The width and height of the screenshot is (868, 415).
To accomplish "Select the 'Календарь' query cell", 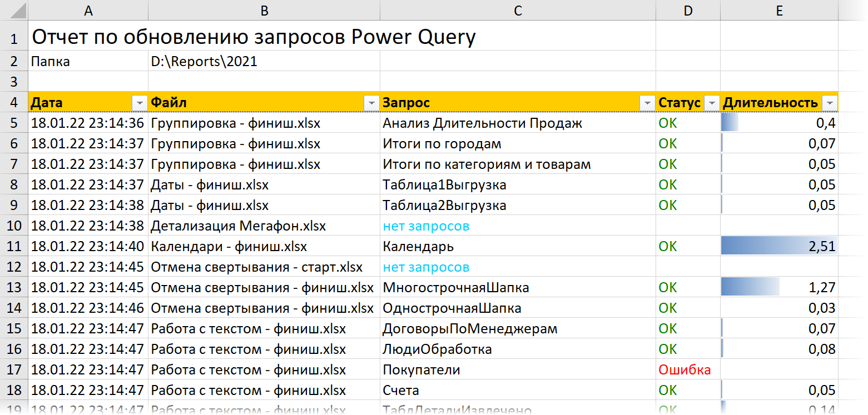I will pyautogui.click(x=518, y=246).
